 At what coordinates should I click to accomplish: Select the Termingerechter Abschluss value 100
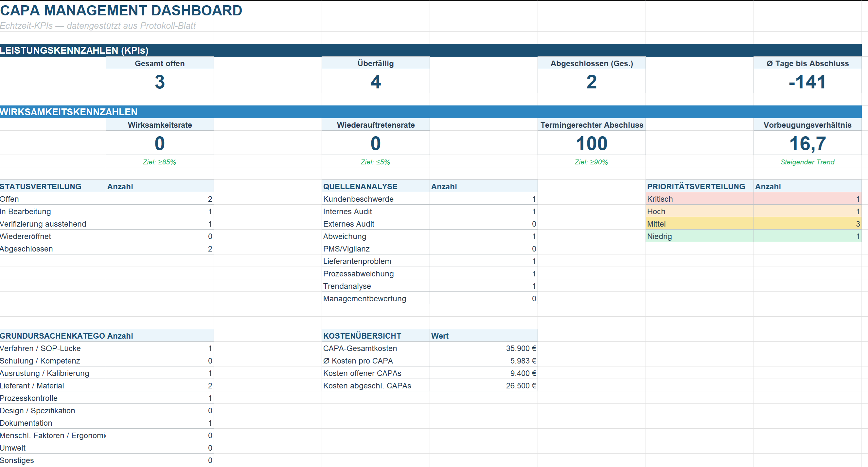(x=591, y=143)
